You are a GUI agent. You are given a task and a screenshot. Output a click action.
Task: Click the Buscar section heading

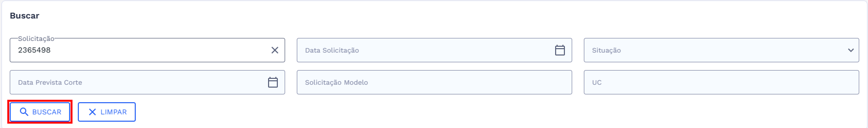point(24,16)
